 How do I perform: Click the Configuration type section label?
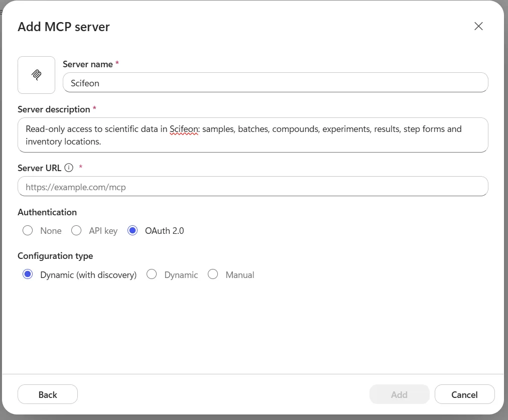pyautogui.click(x=55, y=256)
